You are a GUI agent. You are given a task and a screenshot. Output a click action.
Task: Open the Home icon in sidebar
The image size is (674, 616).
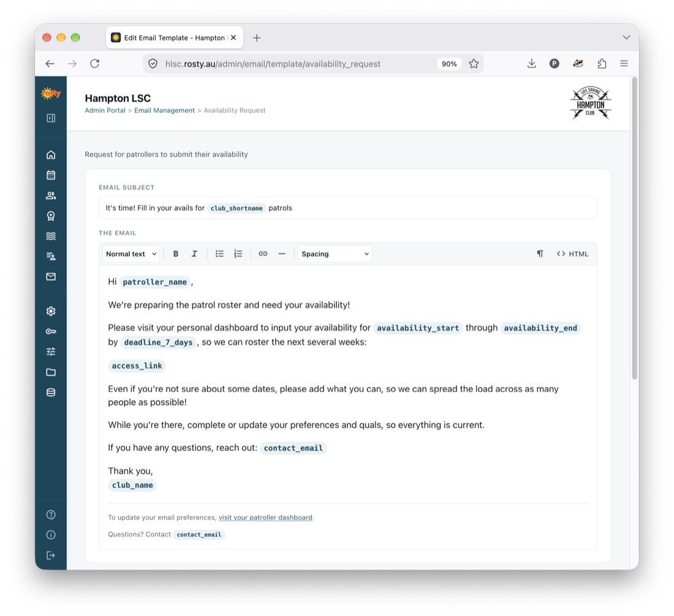tap(51, 154)
